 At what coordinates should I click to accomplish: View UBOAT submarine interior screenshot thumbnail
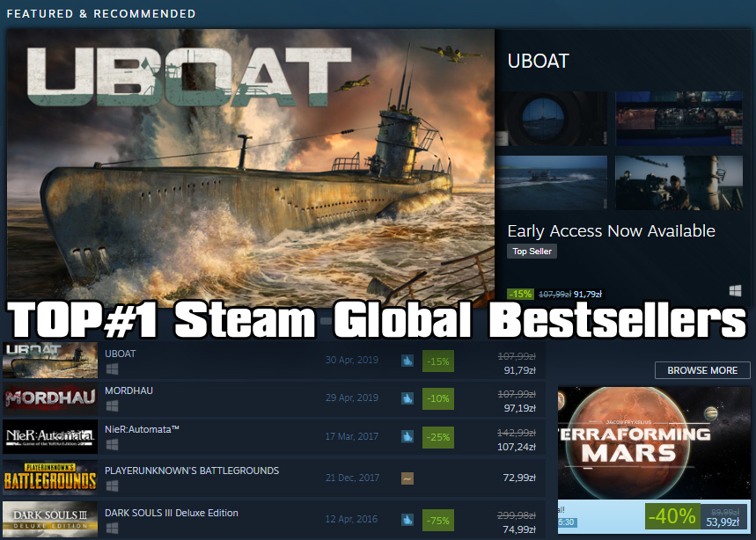pyautogui.click(x=679, y=119)
